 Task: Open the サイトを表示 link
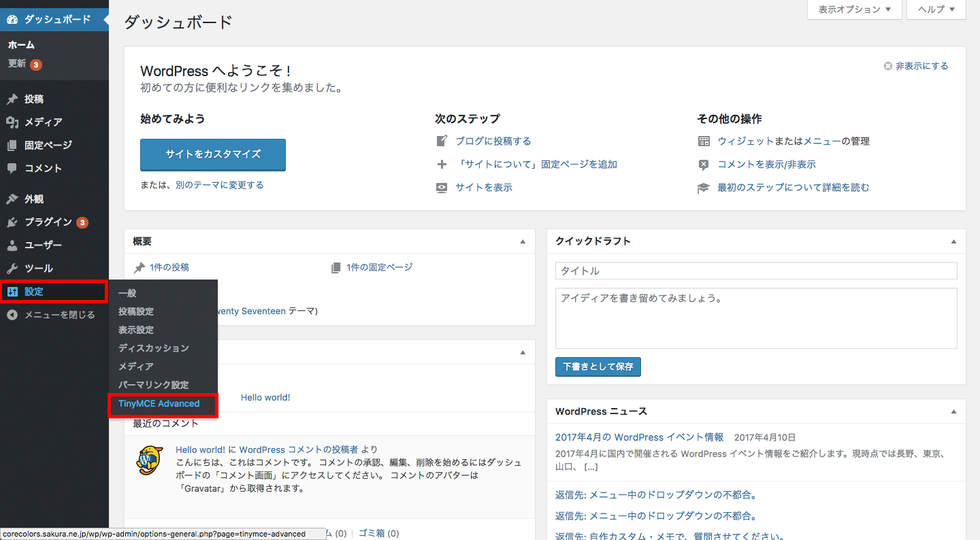(484, 188)
